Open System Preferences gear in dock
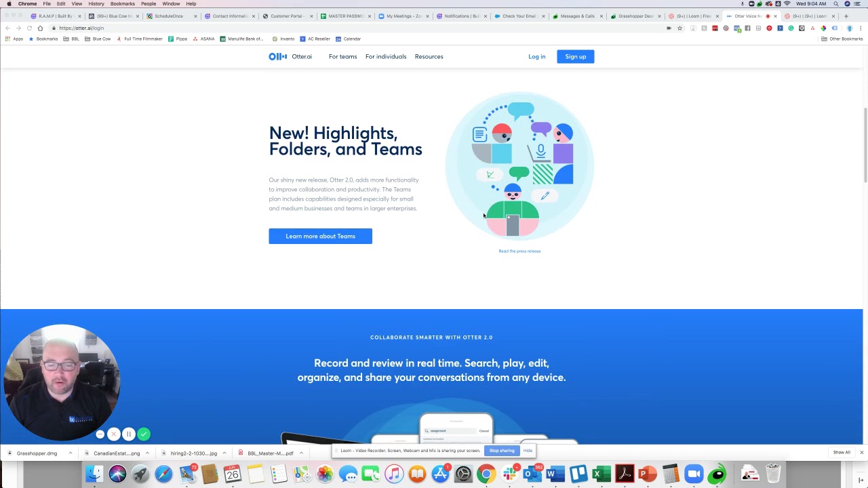The image size is (868, 488). pyautogui.click(x=463, y=474)
